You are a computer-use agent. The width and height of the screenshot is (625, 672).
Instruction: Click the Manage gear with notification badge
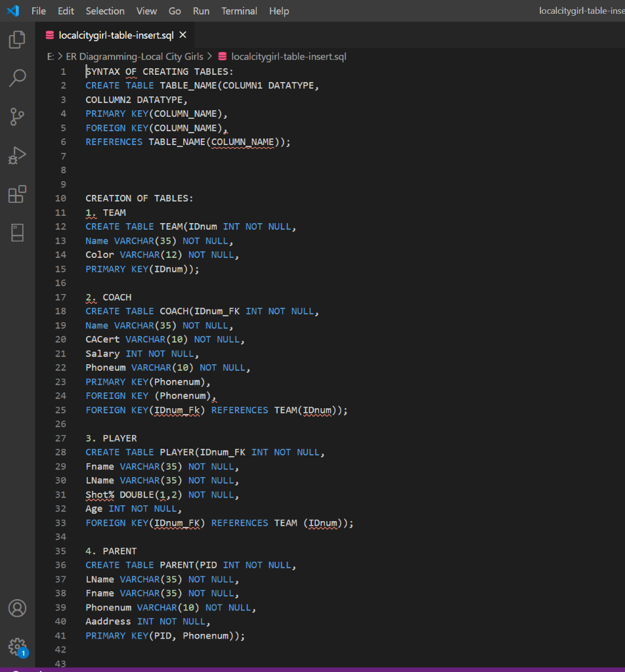[x=17, y=646]
